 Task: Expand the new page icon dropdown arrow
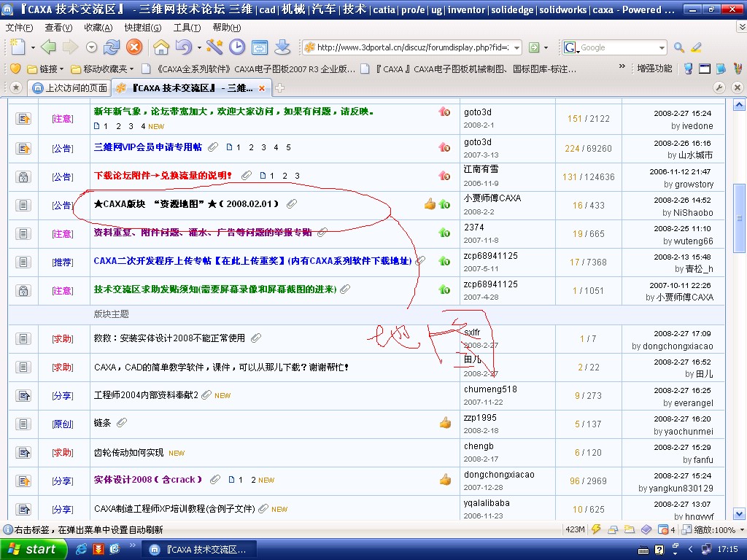(x=33, y=47)
